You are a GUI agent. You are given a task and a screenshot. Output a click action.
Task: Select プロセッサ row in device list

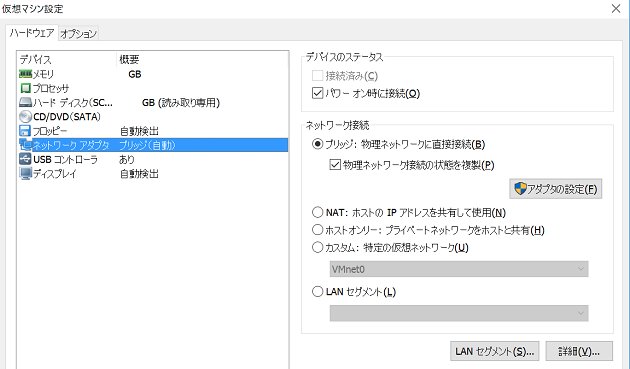(x=153, y=88)
